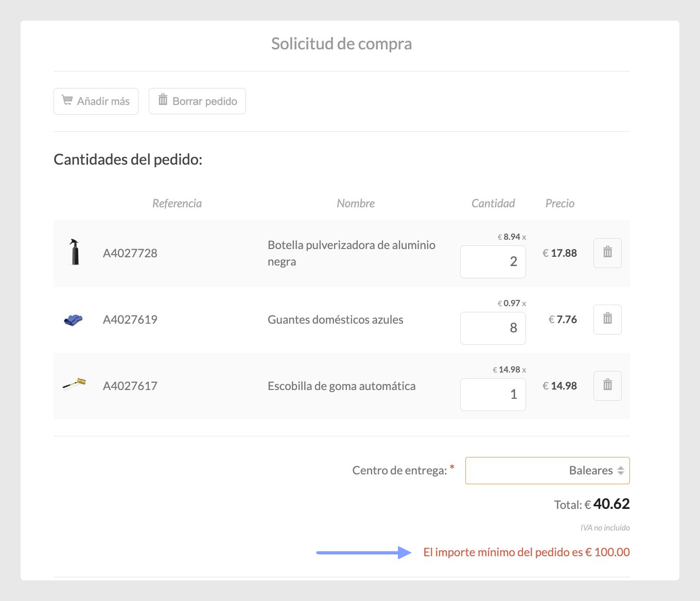The width and height of the screenshot is (700, 601).
Task: Click the minimum order amount warning text
Action: pos(527,552)
